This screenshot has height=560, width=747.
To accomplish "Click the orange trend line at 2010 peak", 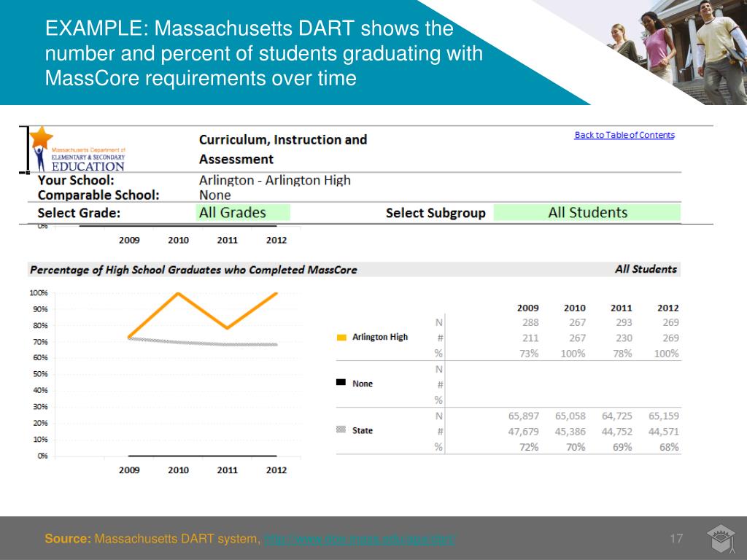I will click(178, 294).
